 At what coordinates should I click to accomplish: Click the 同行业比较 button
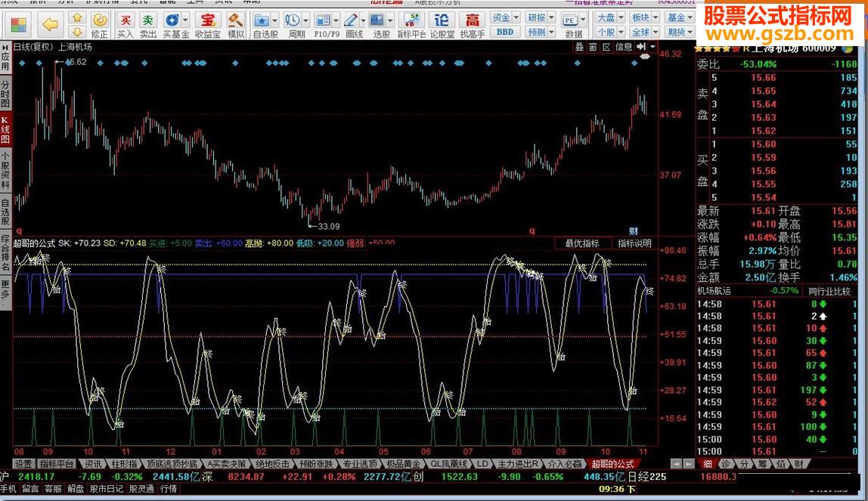(829, 291)
